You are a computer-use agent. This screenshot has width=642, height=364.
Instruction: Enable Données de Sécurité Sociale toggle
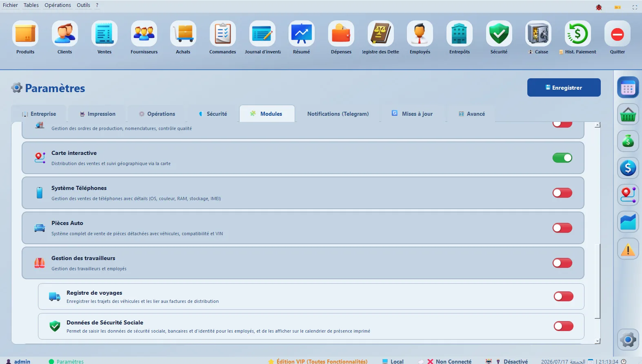564,326
